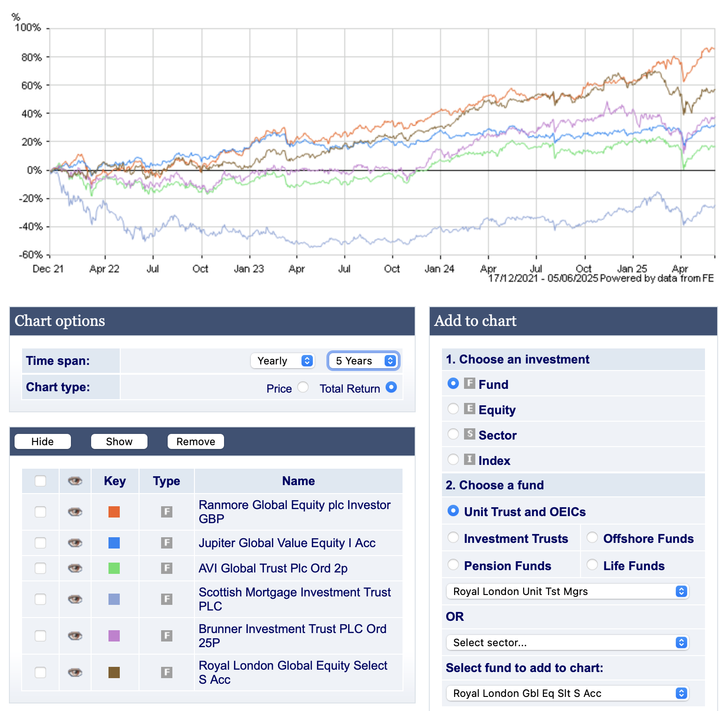Viewport: 728px width, 711px height.
Task: Tick the checkbox for Brunner Investment Trust
Action: click(40, 636)
